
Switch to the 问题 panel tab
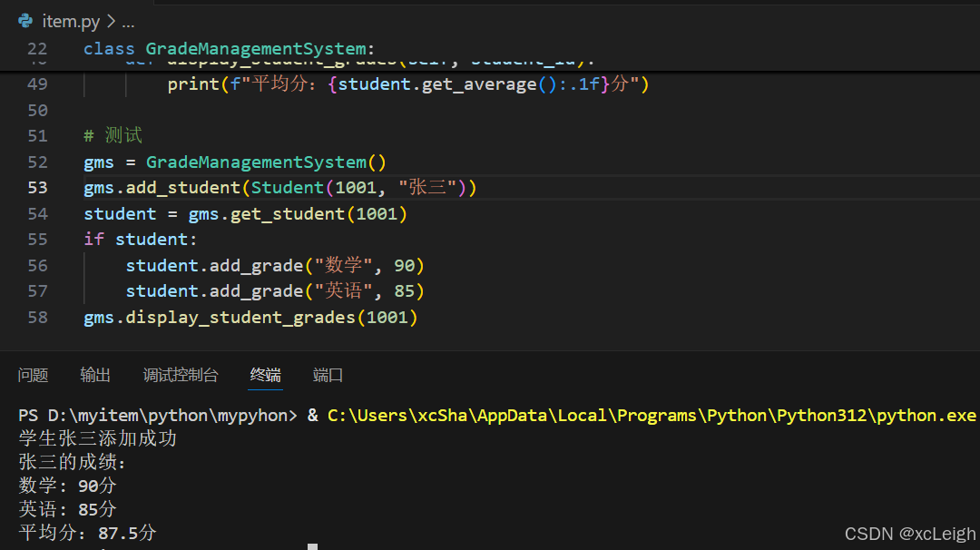click(x=34, y=375)
